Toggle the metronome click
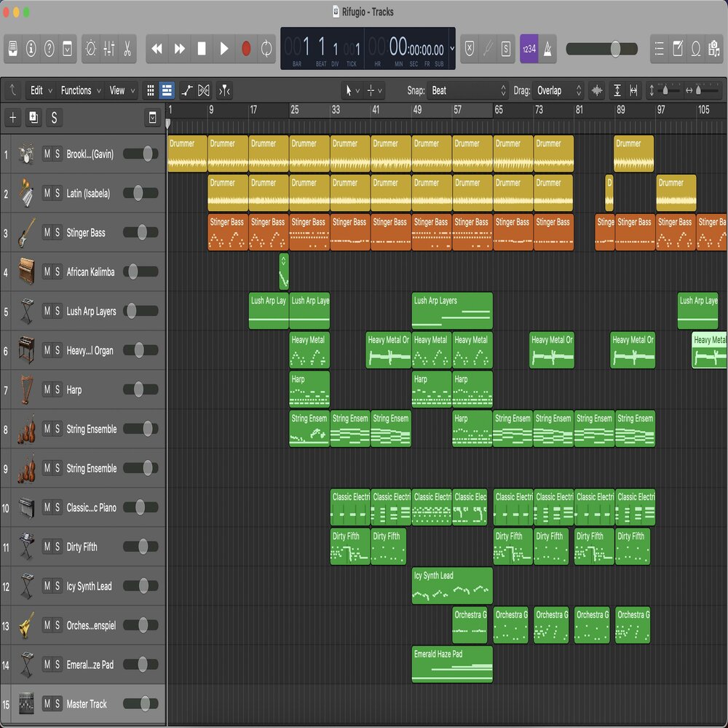The width and height of the screenshot is (728, 728). 548,49
